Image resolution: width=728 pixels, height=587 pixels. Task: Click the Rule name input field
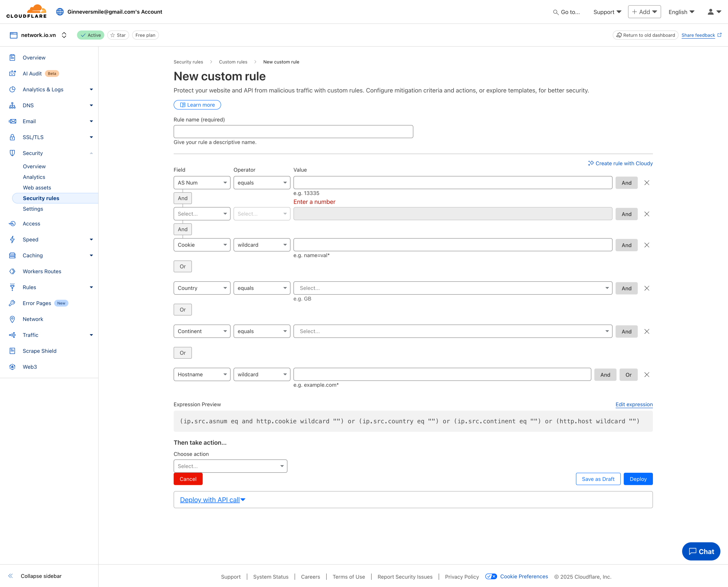tap(293, 132)
